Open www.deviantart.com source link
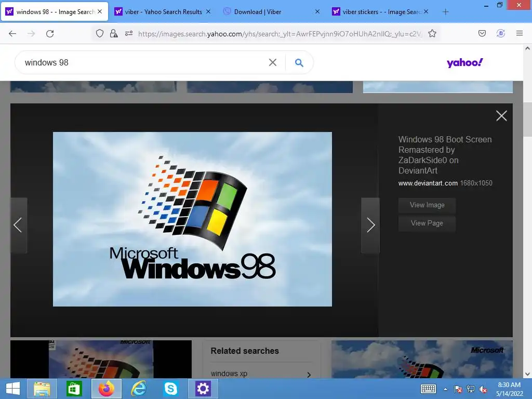The image size is (532, 399). click(428, 183)
